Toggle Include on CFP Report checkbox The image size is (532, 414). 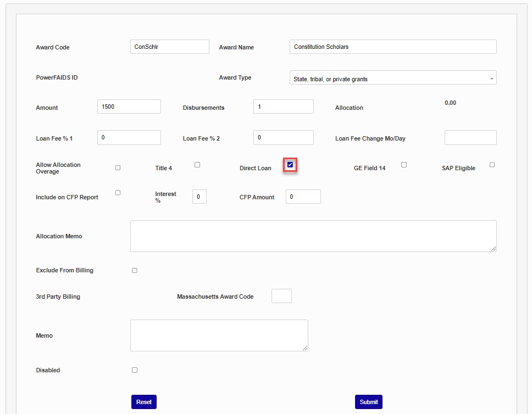click(118, 193)
